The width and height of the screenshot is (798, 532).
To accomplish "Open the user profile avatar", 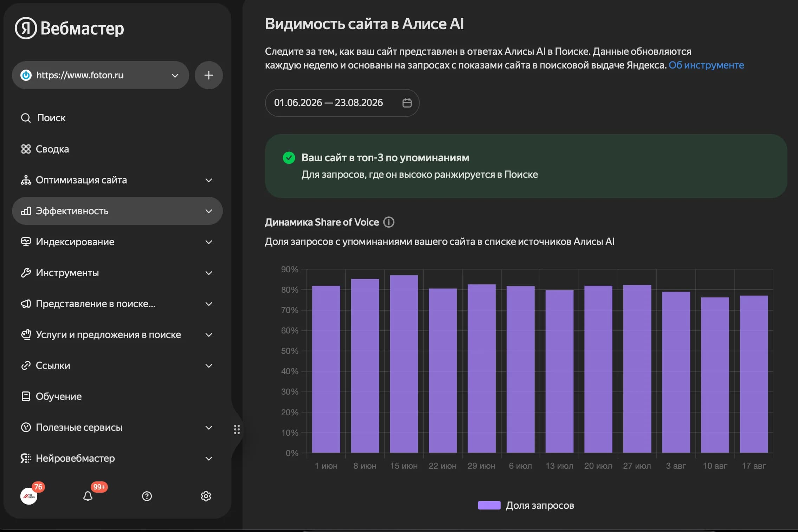I will pos(29,496).
